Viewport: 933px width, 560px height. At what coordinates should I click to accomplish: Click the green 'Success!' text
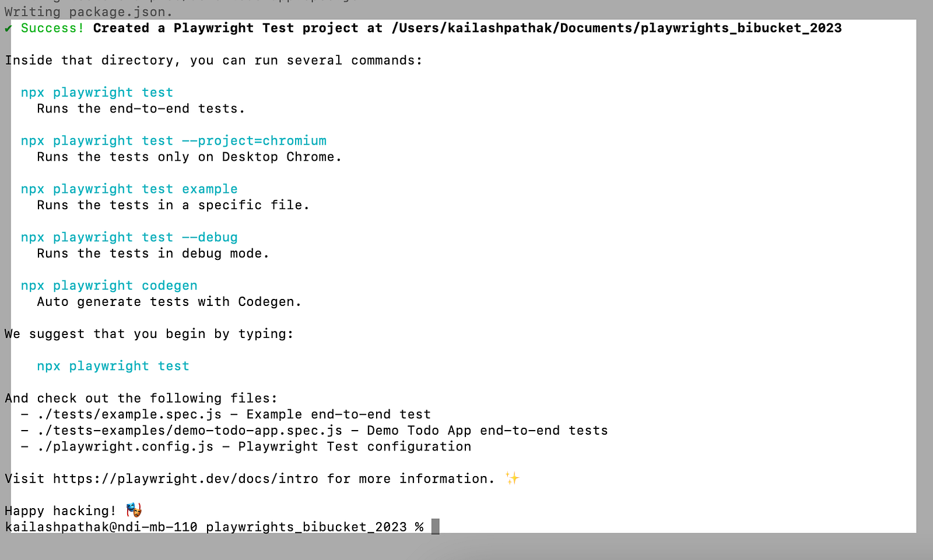pyautogui.click(x=52, y=28)
